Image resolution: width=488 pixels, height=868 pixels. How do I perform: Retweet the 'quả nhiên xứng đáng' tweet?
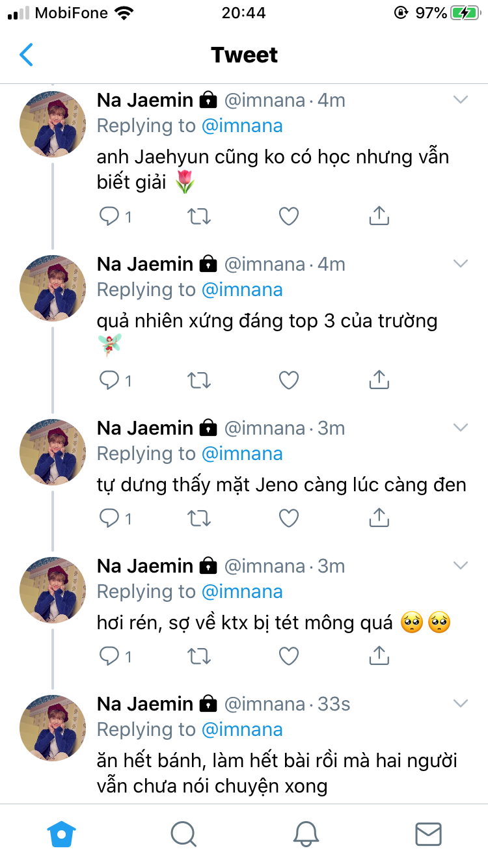199,381
